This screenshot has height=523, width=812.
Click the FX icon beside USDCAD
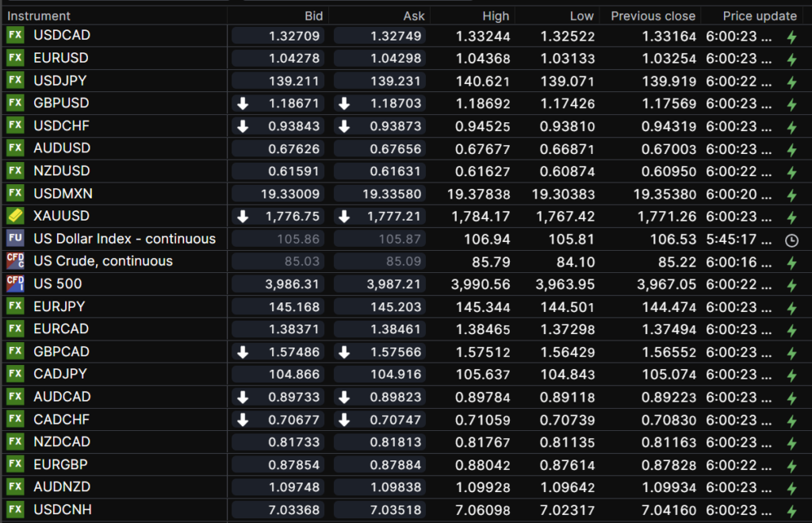click(15, 36)
